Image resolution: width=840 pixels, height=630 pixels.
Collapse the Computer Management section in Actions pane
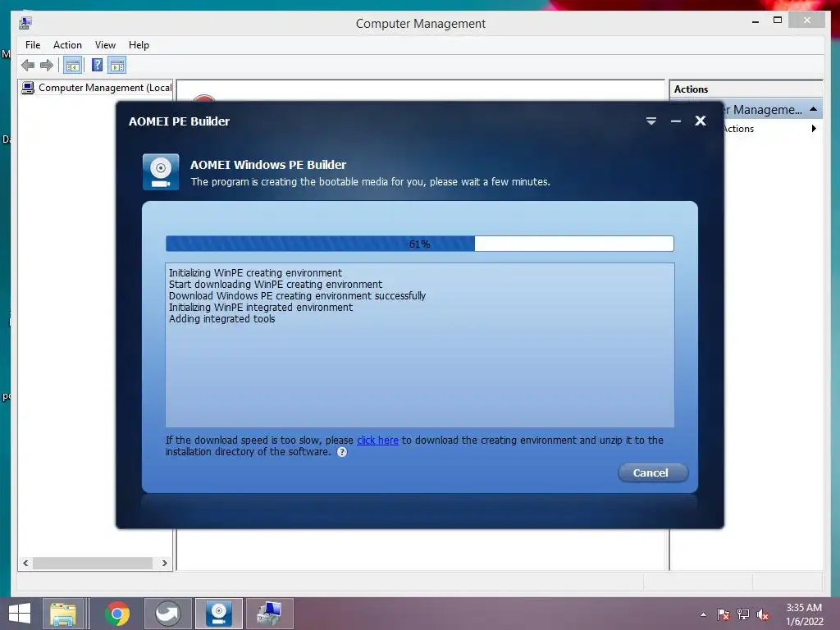point(813,109)
